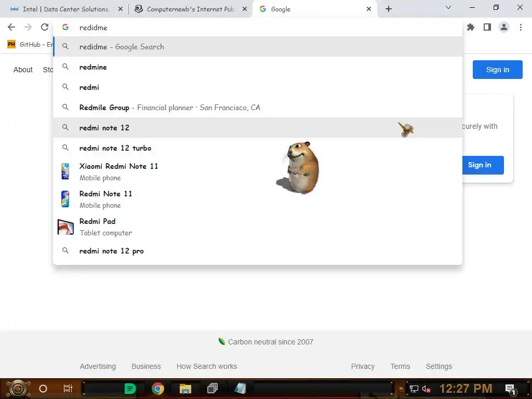Open the notepad-like app on taskbar
The height and width of the screenshot is (399, 532).
coord(240,388)
